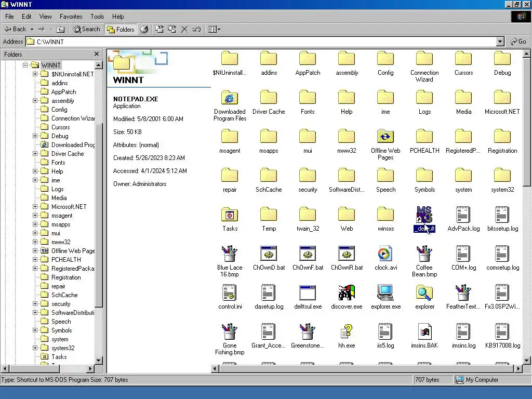The height and width of the screenshot is (399, 532).
Task: Click folder tree horizontal scrollbar right arrow
Action: (90, 368)
